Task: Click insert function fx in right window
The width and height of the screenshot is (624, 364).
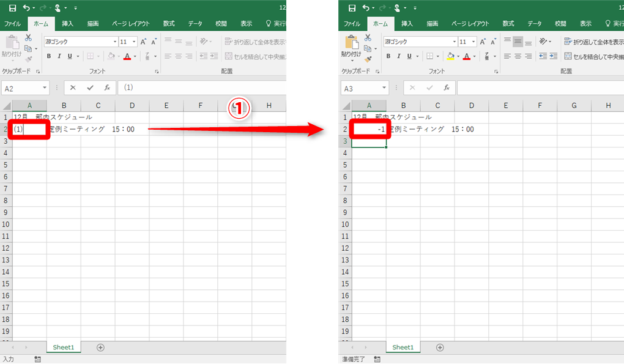Action: [x=447, y=87]
